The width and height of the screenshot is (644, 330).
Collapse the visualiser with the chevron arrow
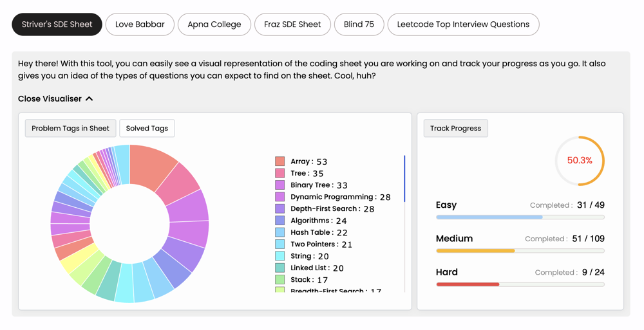[90, 99]
